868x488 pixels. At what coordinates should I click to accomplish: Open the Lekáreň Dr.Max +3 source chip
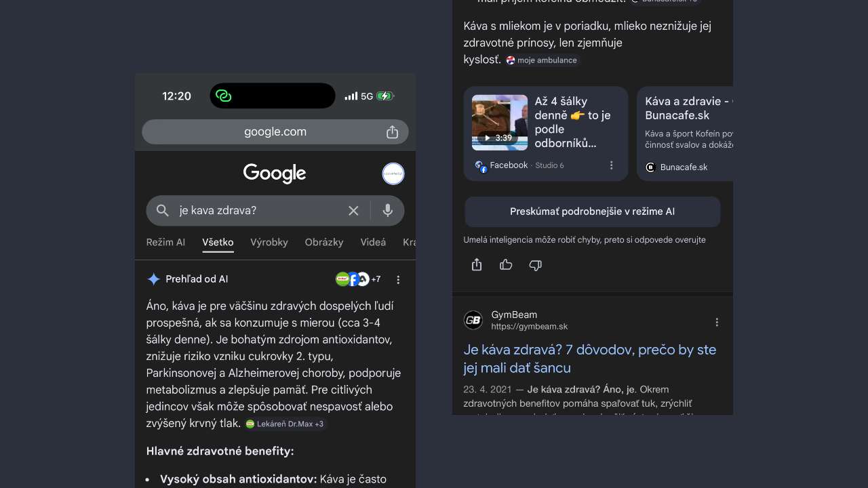click(x=285, y=424)
